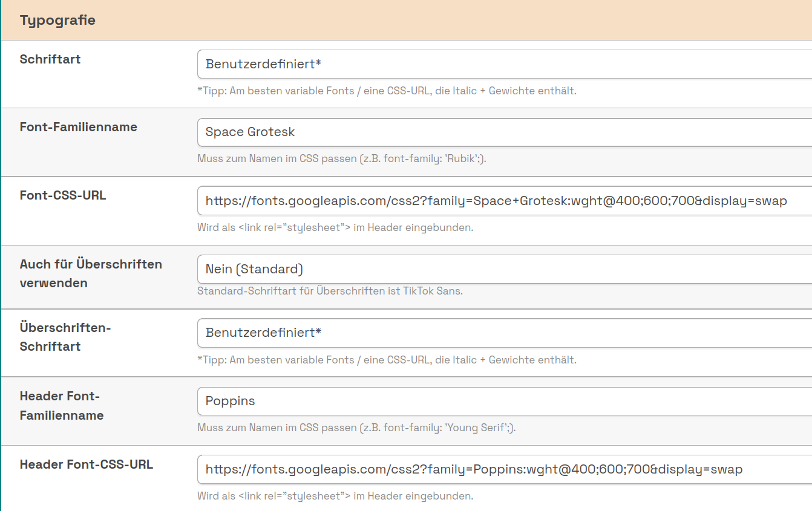Click the Font-Familienname field containing Space Grotesk

[503, 132]
